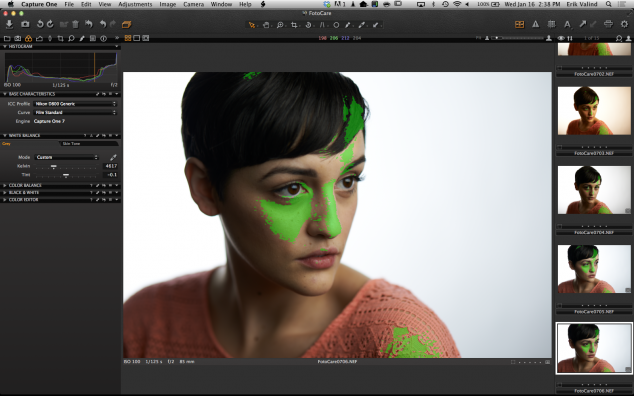The height and width of the screenshot is (396, 634).
Task: Open preferences gear icon
Action: pyautogui.click(x=625, y=24)
